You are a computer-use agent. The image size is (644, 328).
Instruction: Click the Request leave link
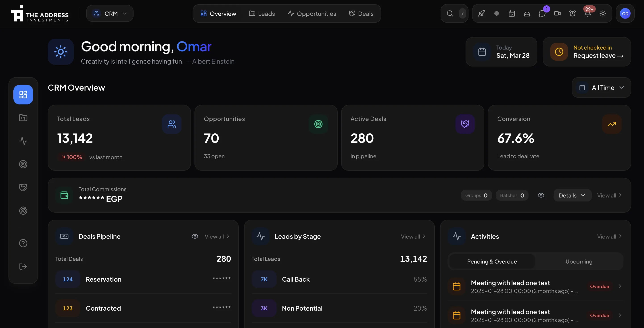[x=598, y=56]
